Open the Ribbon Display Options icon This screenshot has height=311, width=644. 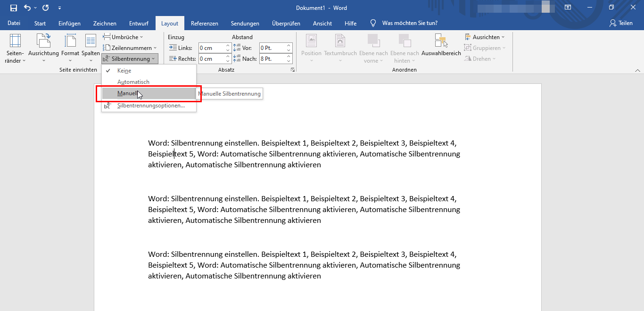(568, 8)
